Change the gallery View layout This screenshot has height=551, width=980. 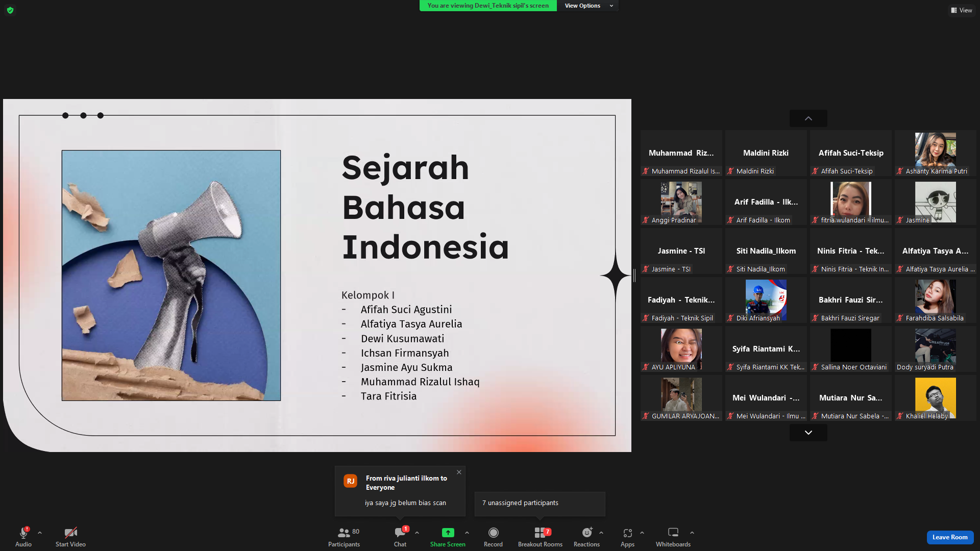pos(962,10)
